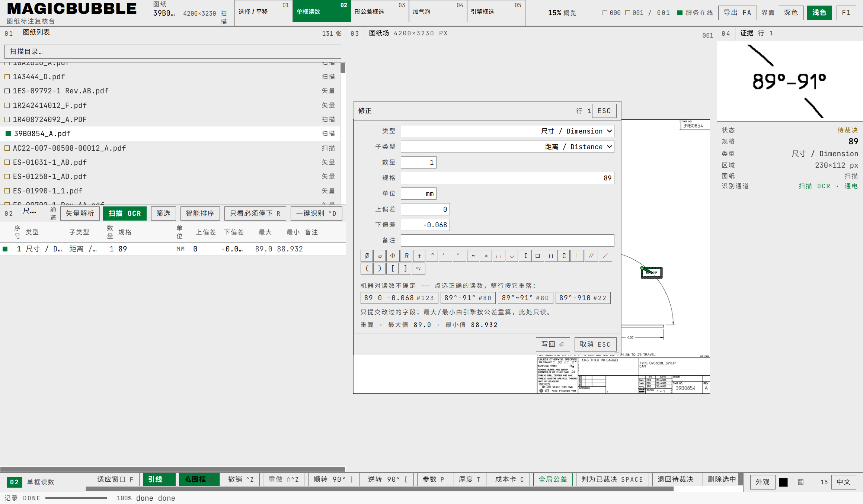
Task: Insert the countersink ⌵ symbol
Action: point(512,256)
